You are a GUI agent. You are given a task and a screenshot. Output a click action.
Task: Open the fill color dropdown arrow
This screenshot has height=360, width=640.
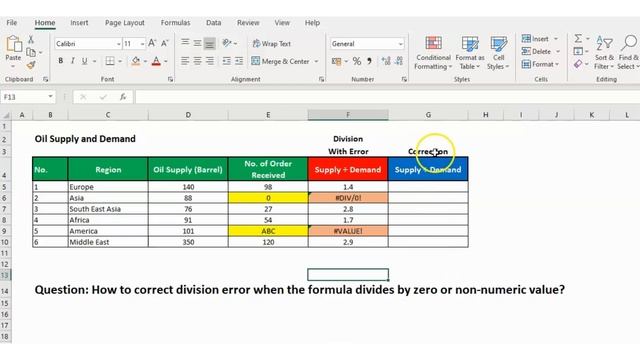point(145,61)
